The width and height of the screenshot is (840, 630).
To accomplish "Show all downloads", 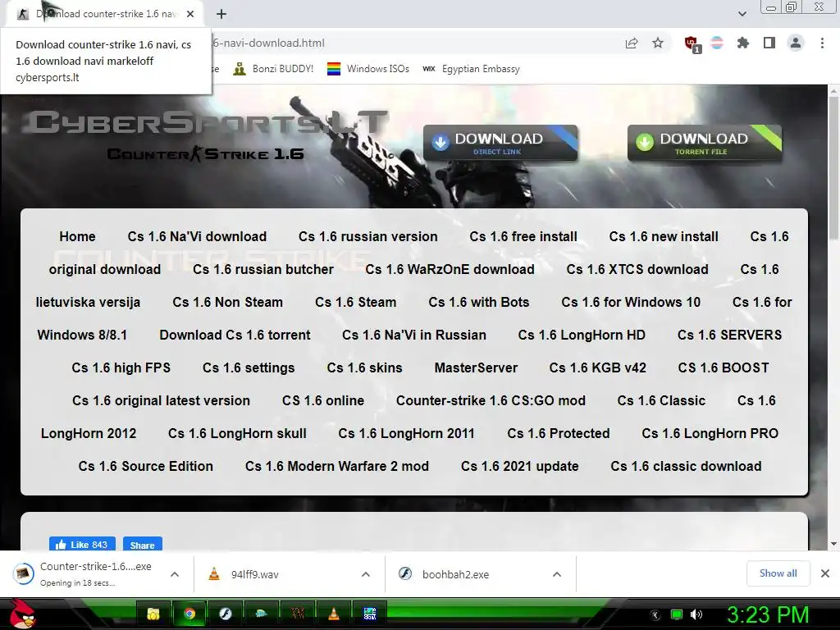I will click(778, 573).
